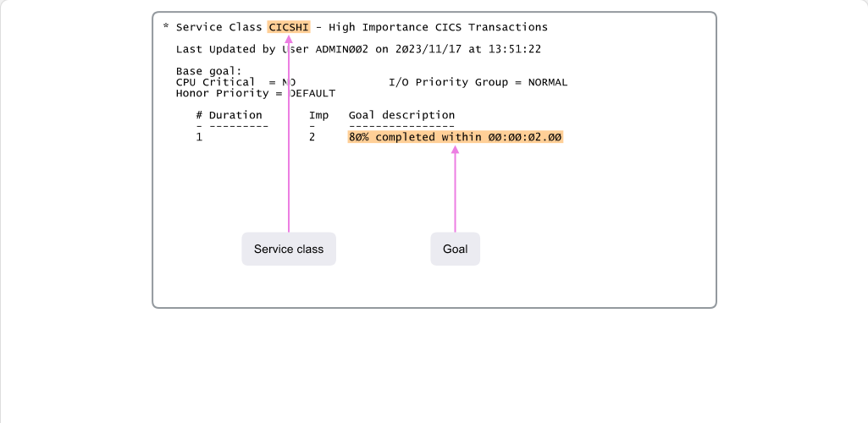Click the 'Imp' column header
Image resolution: width=868 pixels, height=423 pixels.
click(x=319, y=115)
